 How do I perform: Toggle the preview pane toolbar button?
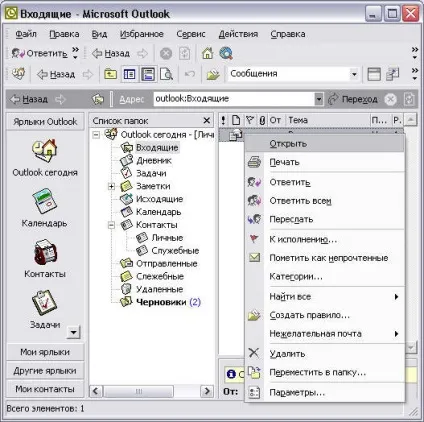(x=148, y=74)
